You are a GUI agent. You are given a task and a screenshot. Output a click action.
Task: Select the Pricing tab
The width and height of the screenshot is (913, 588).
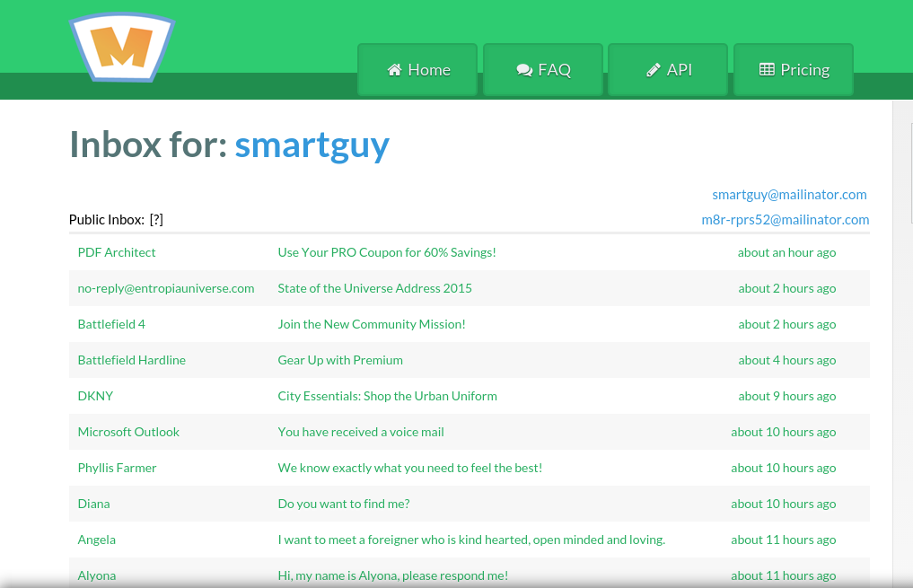pos(794,69)
